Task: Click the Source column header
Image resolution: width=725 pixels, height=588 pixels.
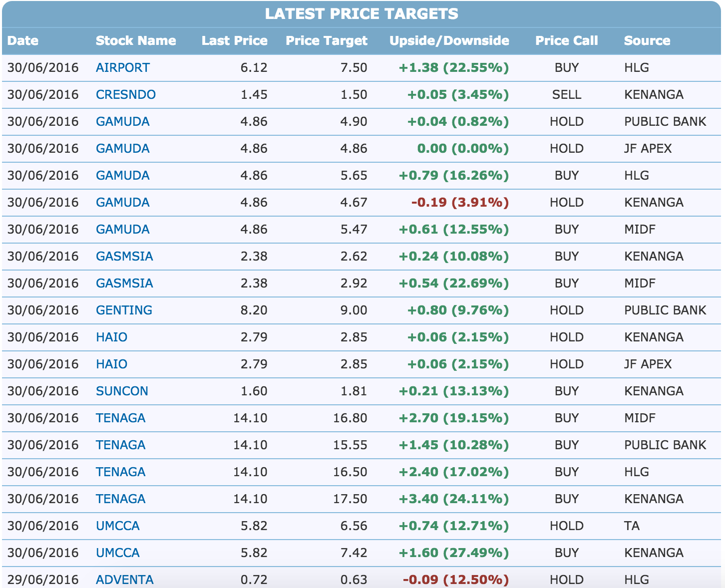Action: [x=647, y=41]
